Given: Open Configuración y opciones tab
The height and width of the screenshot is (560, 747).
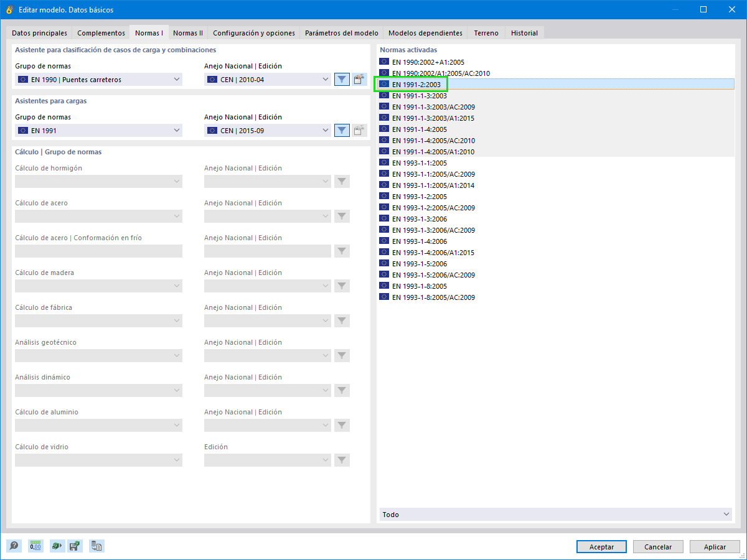Looking at the screenshot, I should click(x=254, y=33).
